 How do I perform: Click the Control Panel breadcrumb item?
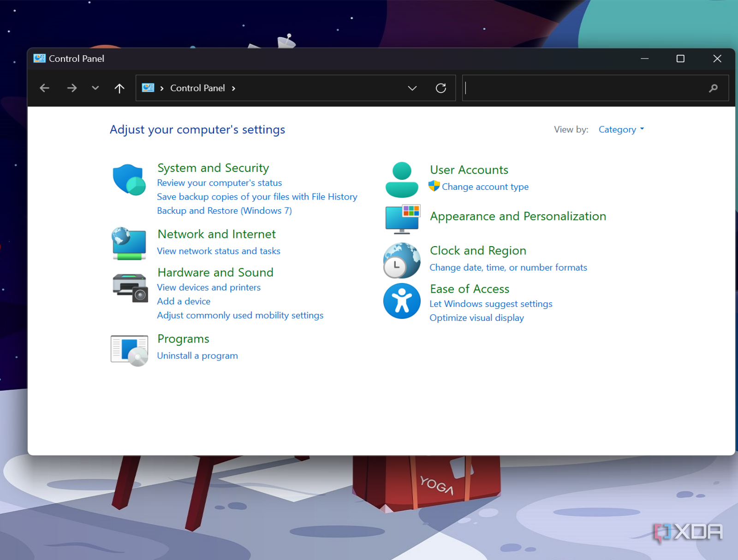pyautogui.click(x=197, y=88)
